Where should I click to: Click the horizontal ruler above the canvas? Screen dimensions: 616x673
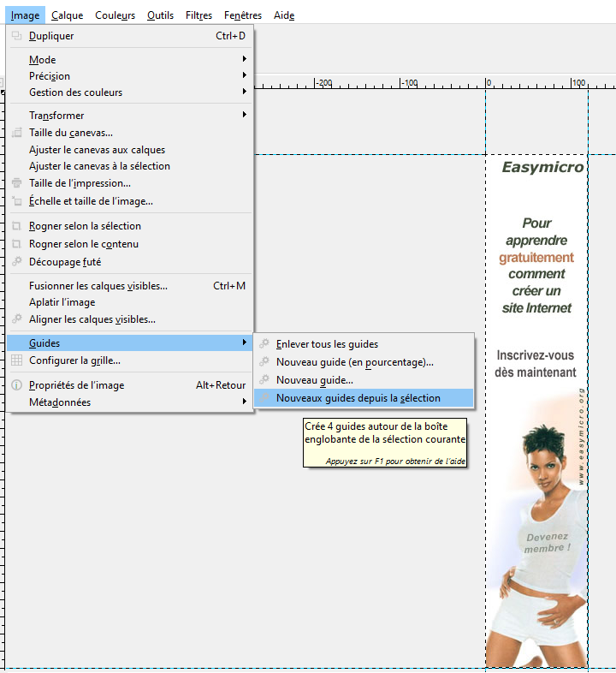435,83
